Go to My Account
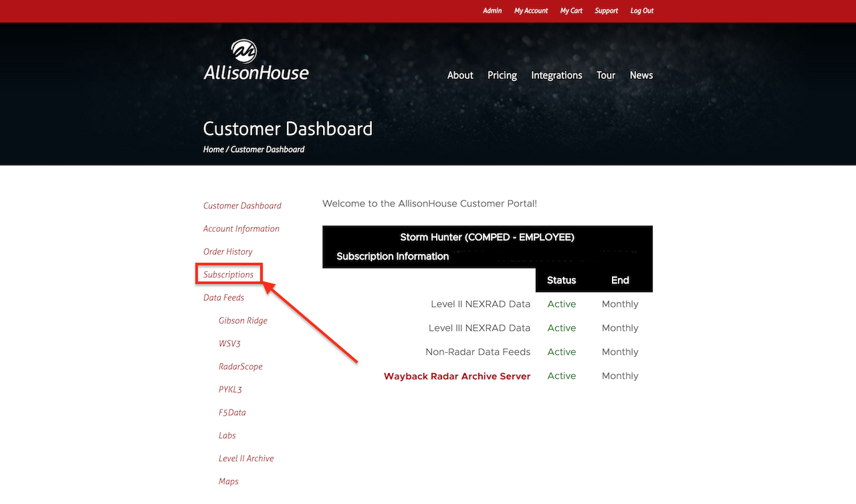Screen dimensions: 856x504 coord(531,11)
